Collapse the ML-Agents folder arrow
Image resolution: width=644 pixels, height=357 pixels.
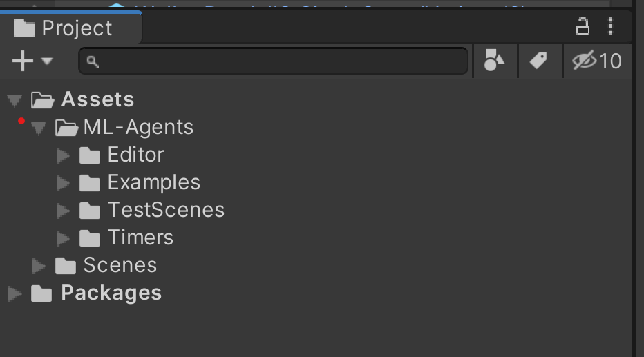[39, 128]
